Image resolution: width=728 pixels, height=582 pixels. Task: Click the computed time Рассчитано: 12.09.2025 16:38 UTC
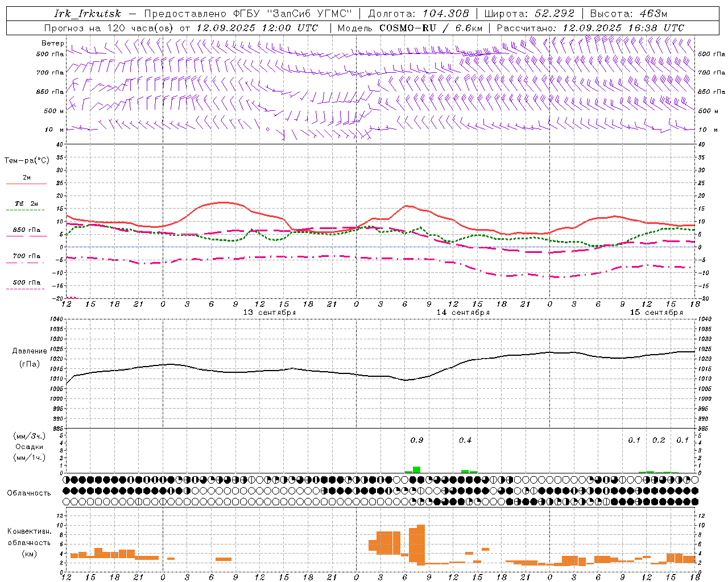(590, 28)
